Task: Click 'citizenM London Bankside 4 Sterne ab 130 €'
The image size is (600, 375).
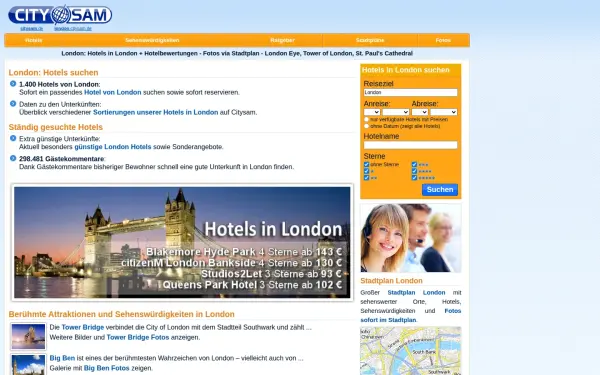Action: (232, 263)
